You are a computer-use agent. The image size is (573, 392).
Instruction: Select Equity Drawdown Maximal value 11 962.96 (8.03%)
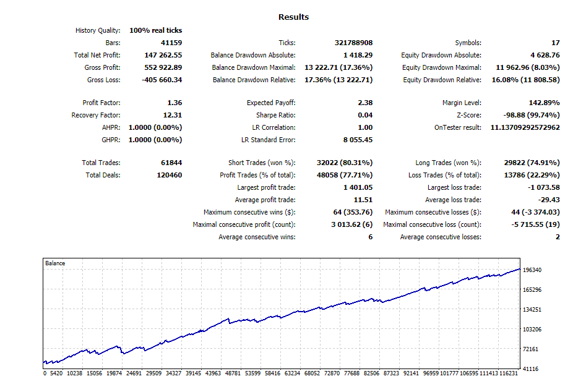(528, 67)
